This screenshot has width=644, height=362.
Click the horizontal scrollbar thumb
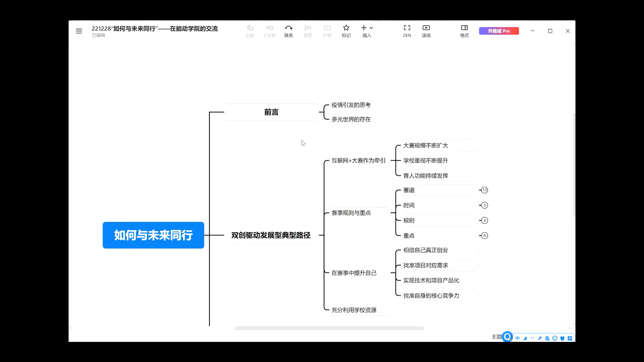pyautogui.click(x=329, y=328)
